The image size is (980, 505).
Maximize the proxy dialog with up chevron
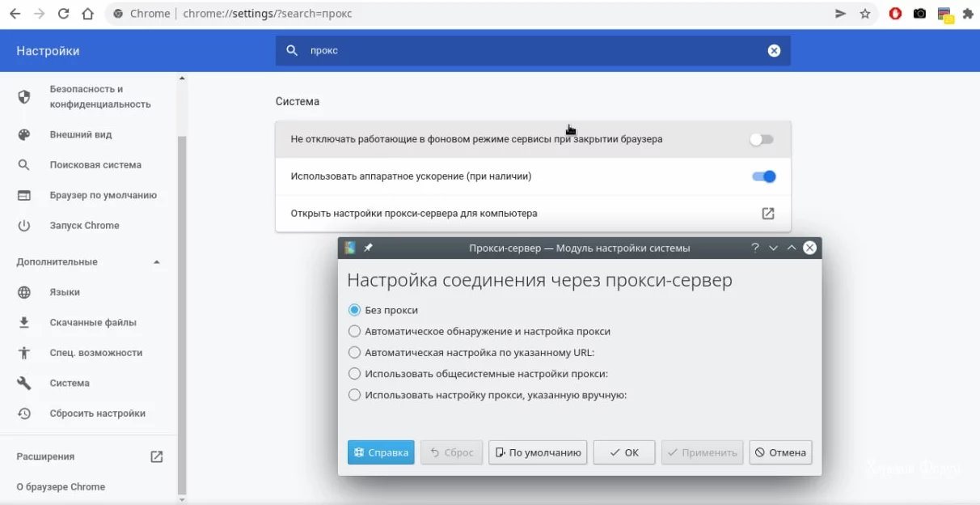[x=792, y=248]
